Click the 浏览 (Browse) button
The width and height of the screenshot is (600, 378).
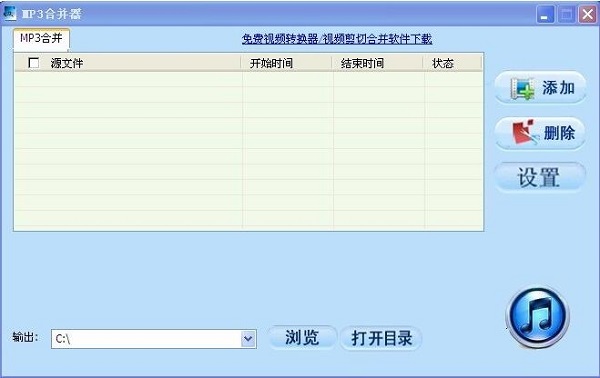[x=302, y=338]
